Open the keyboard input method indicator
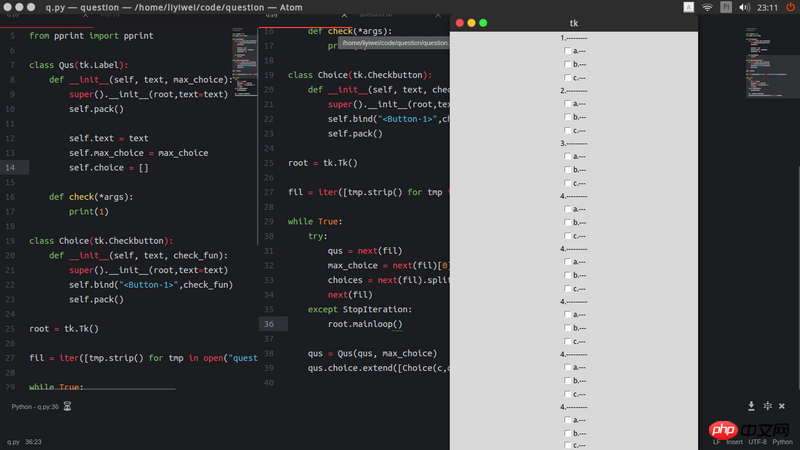Screen dimensions: 800x450 (x=726, y=7)
